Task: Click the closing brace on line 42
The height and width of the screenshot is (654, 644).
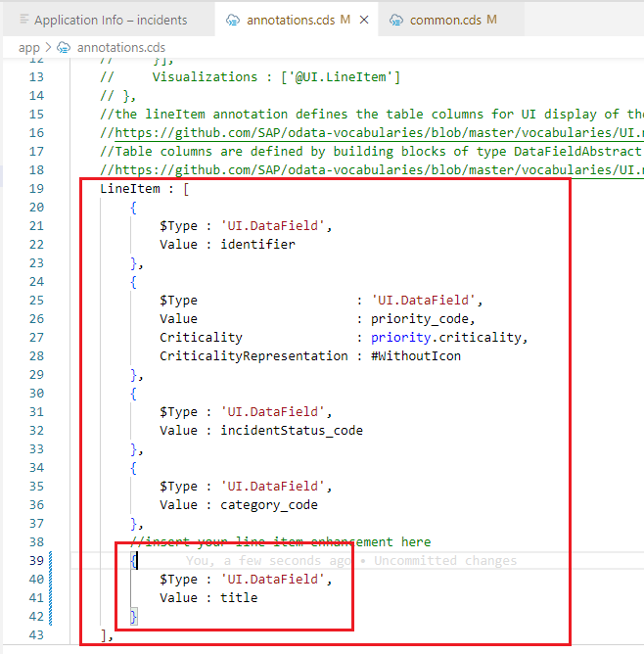Action: 133,617
